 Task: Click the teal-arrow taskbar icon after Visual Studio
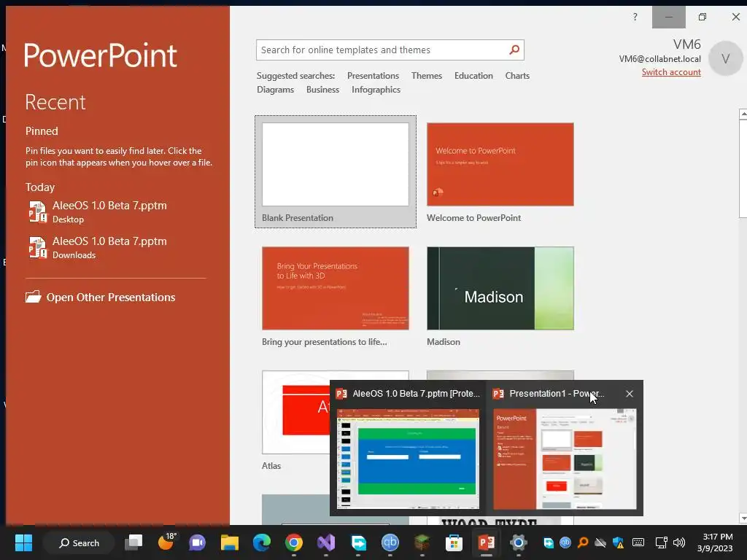(358, 542)
